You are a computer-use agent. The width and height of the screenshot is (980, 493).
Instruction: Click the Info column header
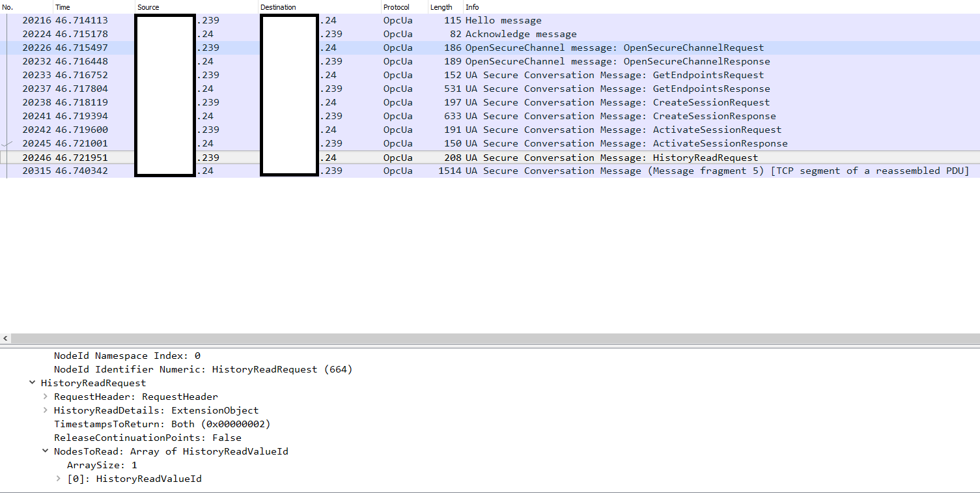tap(472, 7)
